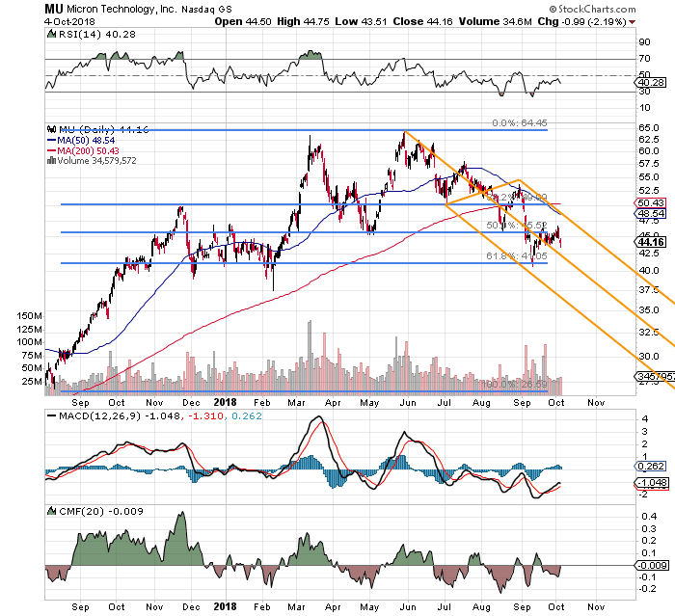The image size is (675, 616).
Task: Click the Volume 34,579,572 legend text
Action: click(x=96, y=161)
